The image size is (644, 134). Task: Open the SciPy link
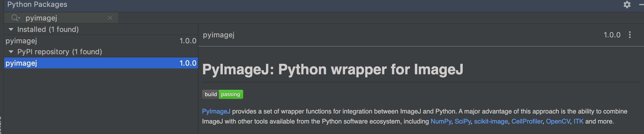(463, 121)
